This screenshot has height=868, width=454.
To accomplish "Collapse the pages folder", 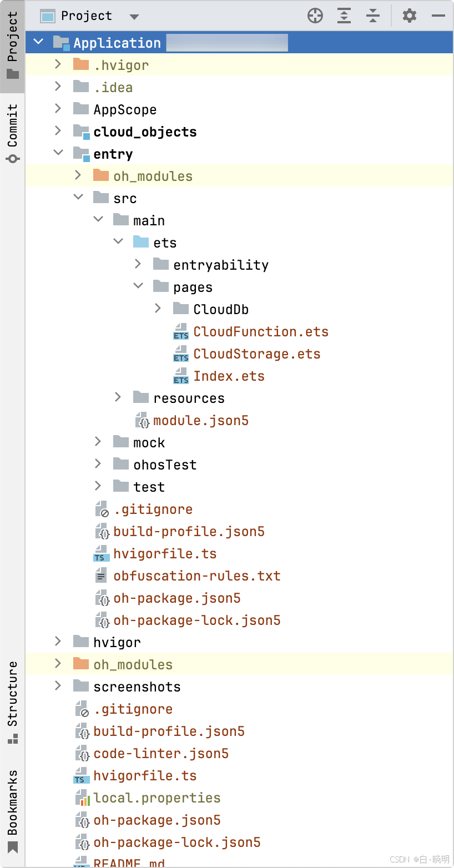I will 138,286.
